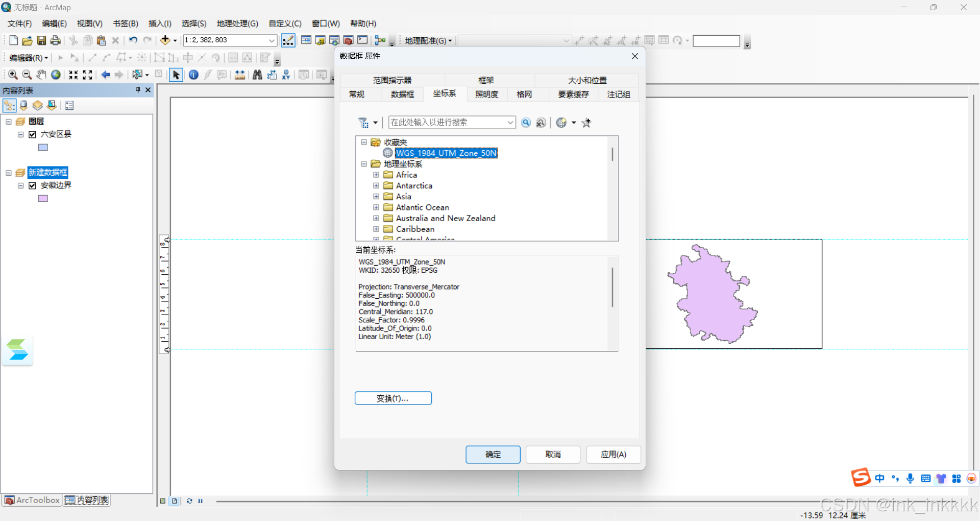Click the 取消 button

(x=553, y=455)
